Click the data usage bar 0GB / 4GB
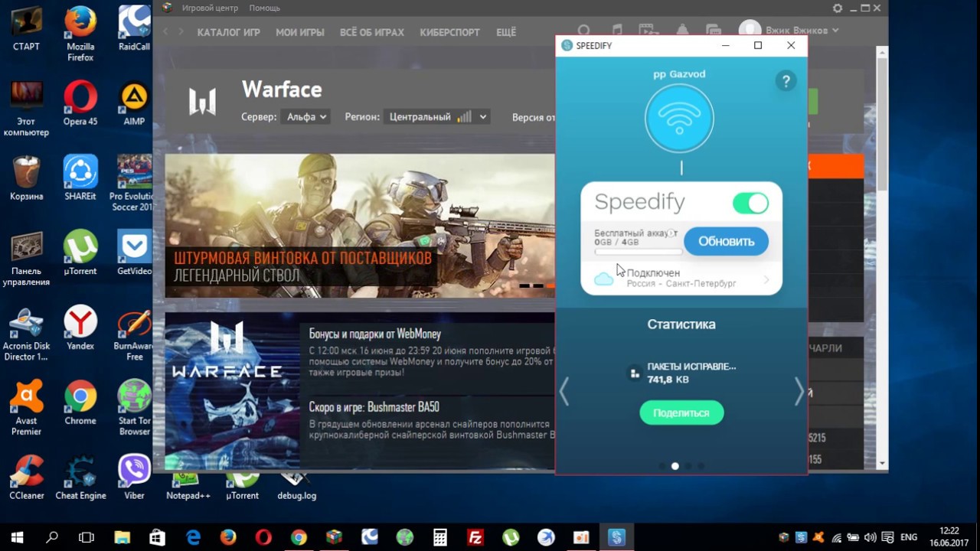 point(638,250)
